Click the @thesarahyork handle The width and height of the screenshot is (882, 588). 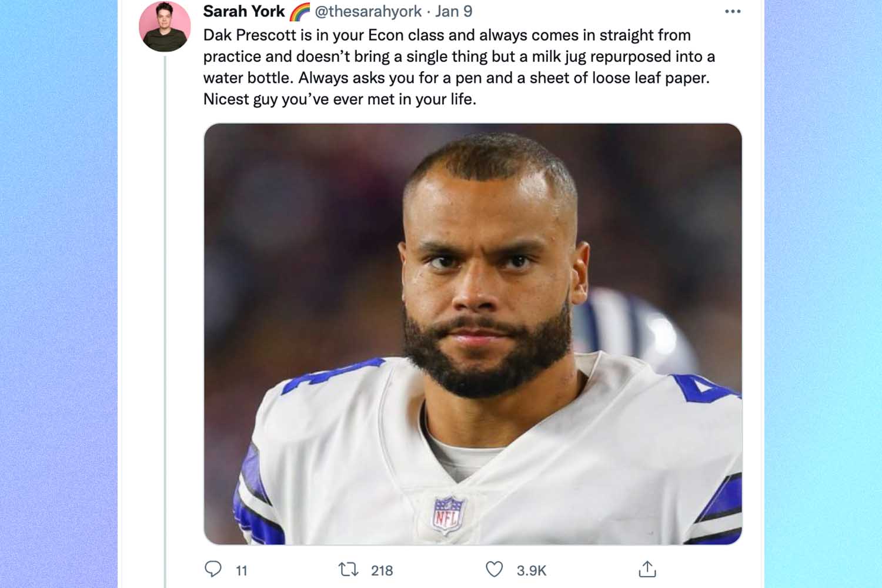(x=368, y=12)
